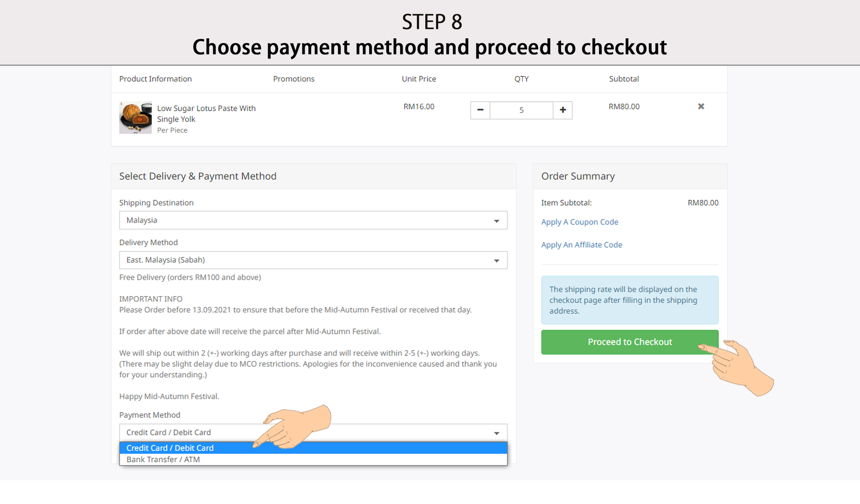Click the Subtotal column header
860x504 pixels.
(x=624, y=79)
